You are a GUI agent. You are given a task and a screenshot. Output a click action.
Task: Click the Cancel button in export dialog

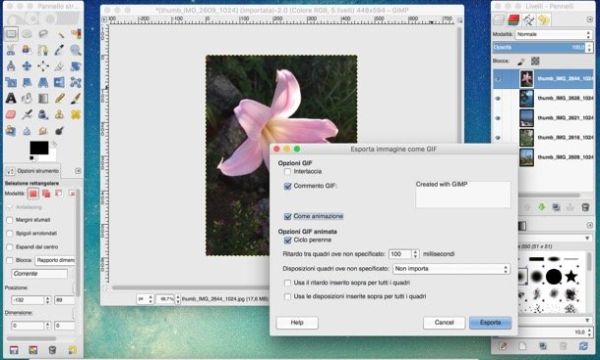444,323
